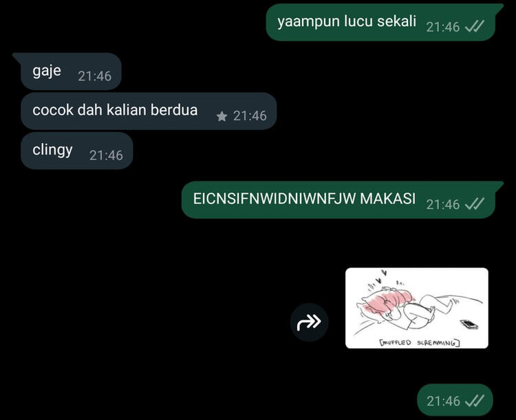Open the muffled screaming cartoon image
This screenshot has height=420, width=516.
coord(417,308)
